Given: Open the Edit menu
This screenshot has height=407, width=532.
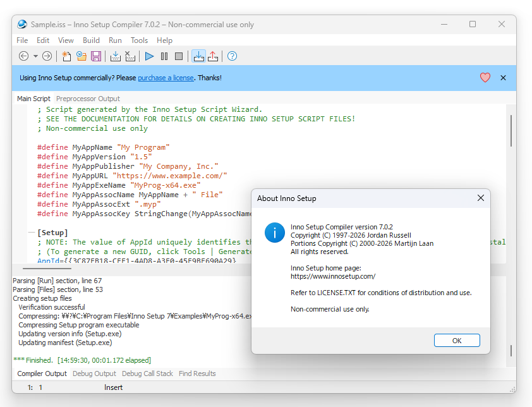Looking at the screenshot, I should tap(43, 40).
